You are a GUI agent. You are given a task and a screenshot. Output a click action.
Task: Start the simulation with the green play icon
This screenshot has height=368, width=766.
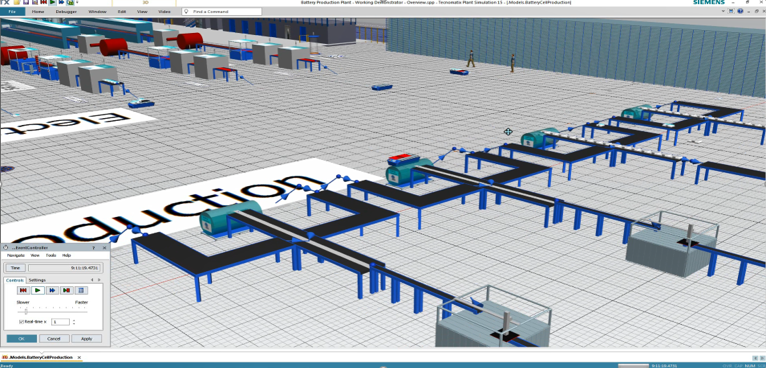click(38, 290)
